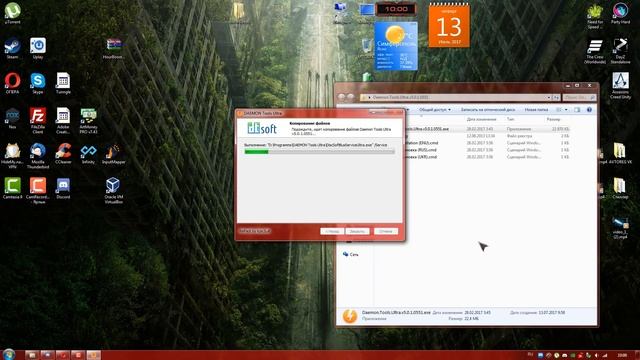Click the Explorer back navigation button
The height and width of the screenshot is (360, 640).
coord(342,97)
